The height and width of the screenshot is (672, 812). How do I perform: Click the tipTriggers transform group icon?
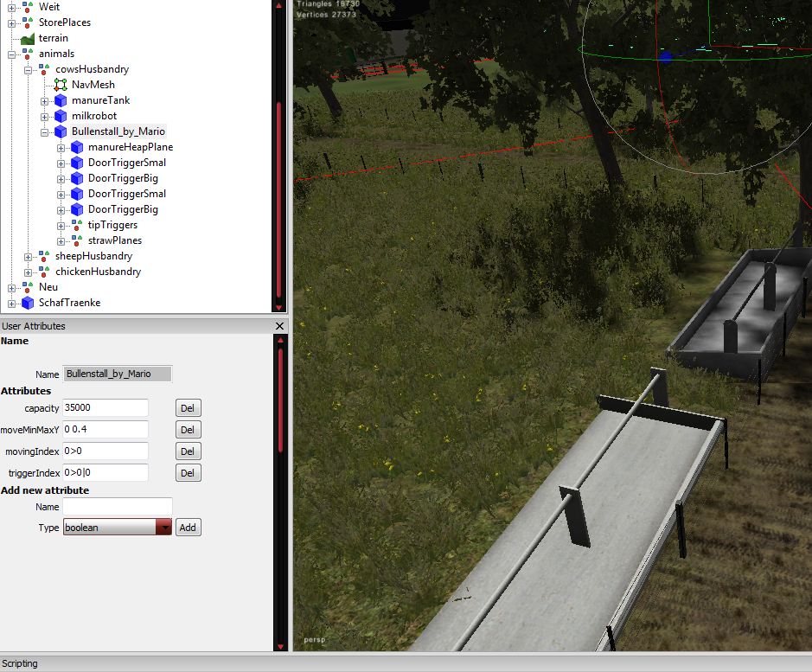tap(77, 225)
